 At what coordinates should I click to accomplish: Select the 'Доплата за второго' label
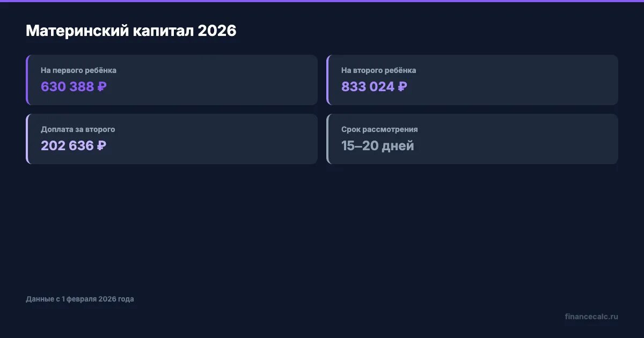pyautogui.click(x=78, y=129)
